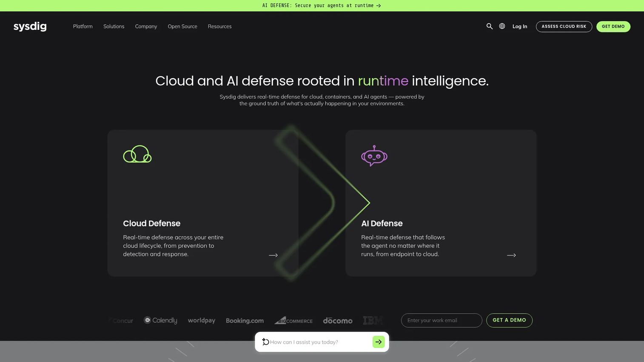Image resolution: width=644 pixels, height=362 pixels.
Task: Click the Booking.com customer logo
Action: pos(245,321)
